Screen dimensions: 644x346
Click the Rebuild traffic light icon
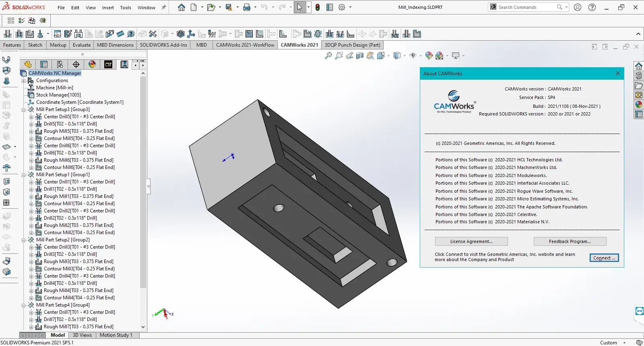point(318,7)
